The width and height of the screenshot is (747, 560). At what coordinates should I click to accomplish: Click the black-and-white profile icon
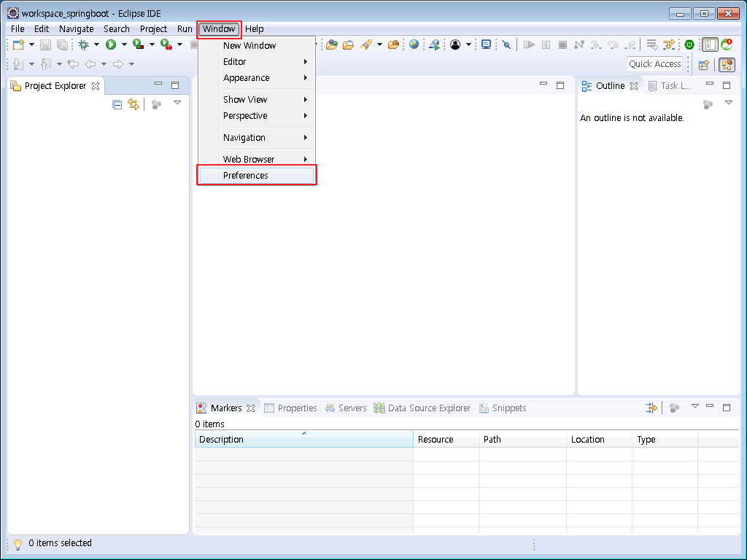(455, 44)
